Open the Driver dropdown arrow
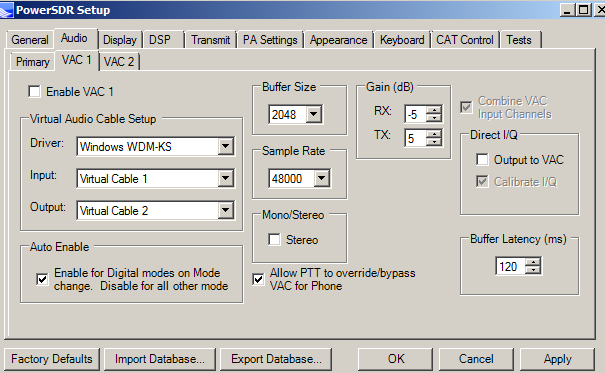 point(226,147)
